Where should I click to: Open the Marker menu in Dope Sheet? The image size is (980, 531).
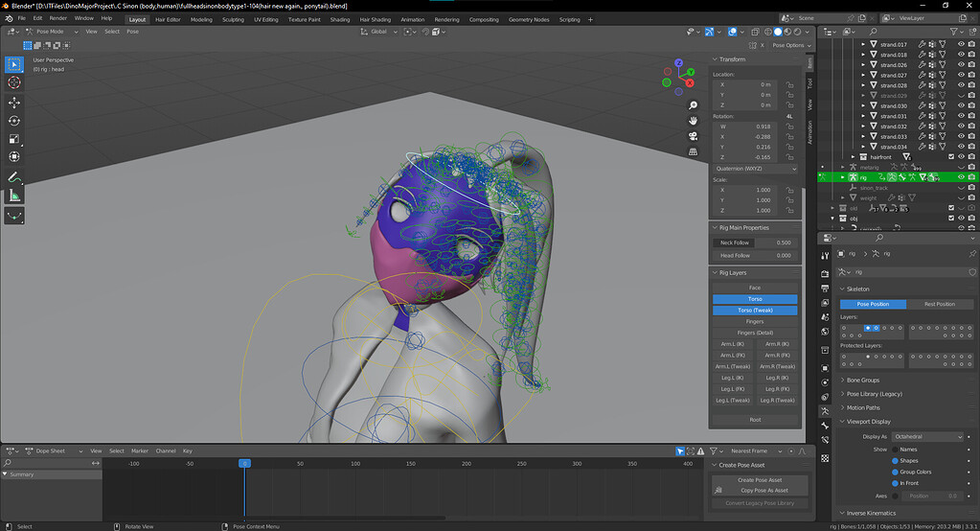pos(139,450)
